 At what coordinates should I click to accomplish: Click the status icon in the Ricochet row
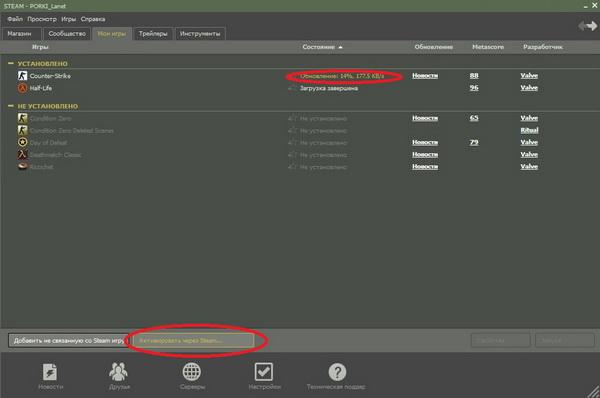click(x=293, y=167)
